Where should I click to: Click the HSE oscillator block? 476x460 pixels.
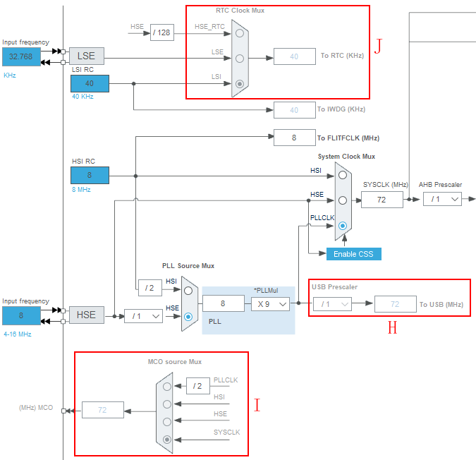pyautogui.click(x=86, y=315)
